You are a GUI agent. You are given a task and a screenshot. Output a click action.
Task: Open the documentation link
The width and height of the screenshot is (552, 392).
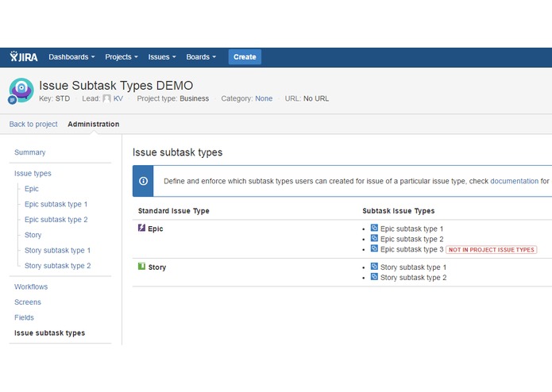click(515, 181)
